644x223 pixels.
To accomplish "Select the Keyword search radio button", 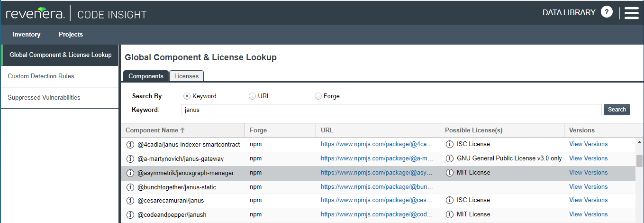I will 187,96.
